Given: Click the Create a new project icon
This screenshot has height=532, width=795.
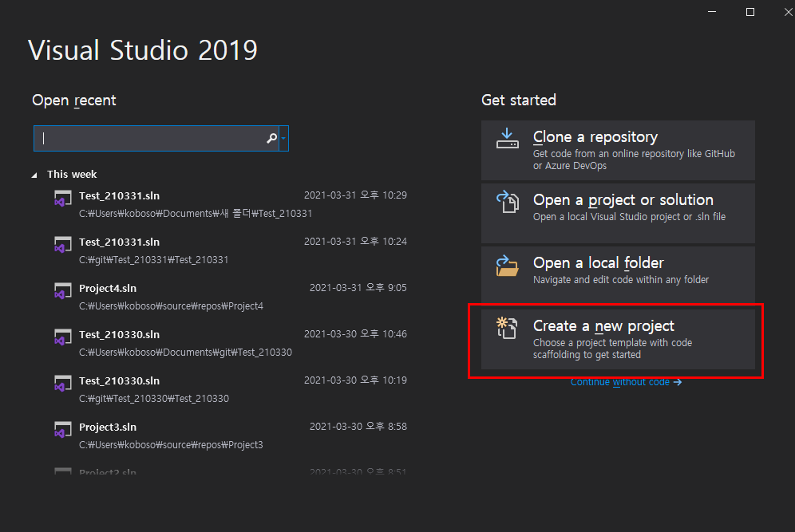Looking at the screenshot, I should click(507, 327).
